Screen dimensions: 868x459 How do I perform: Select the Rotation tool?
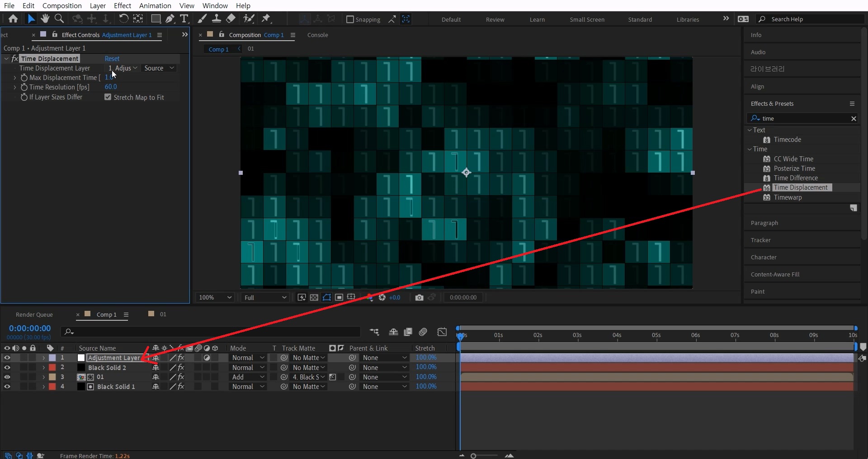coord(123,19)
